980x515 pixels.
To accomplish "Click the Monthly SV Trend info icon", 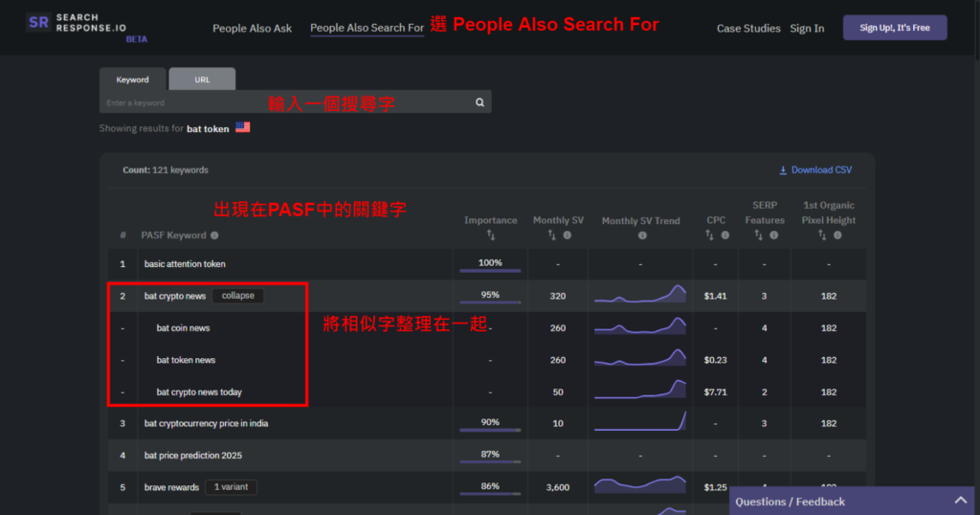I will click(642, 235).
